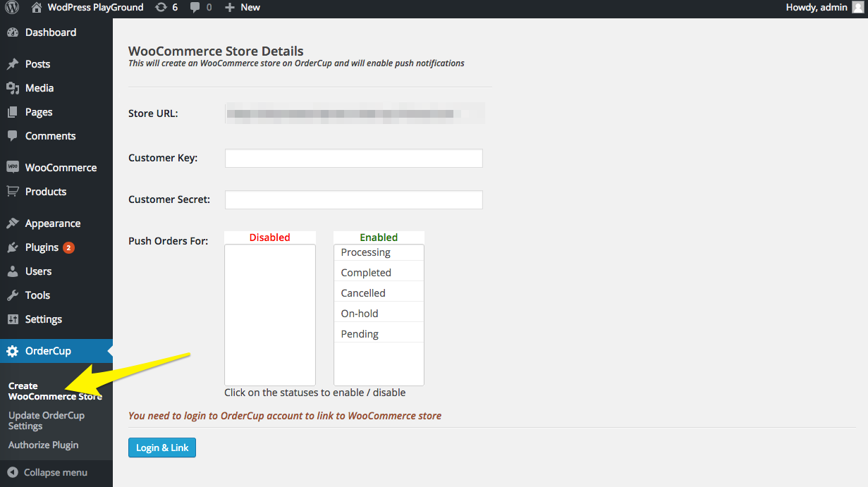This screenshot has height=487, width=868.
Task: Click the Pages icon in sidebar
Action: click(x=13, y=112)
